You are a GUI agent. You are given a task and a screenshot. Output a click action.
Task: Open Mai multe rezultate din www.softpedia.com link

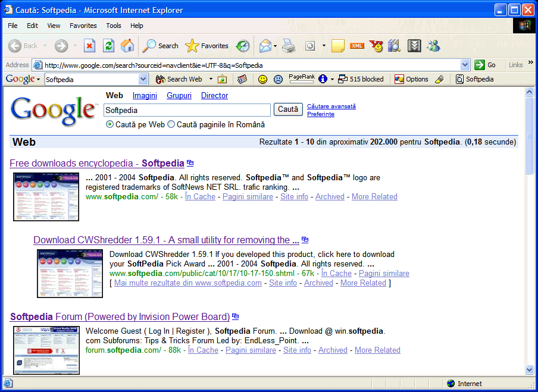click(x=187, y=283)
